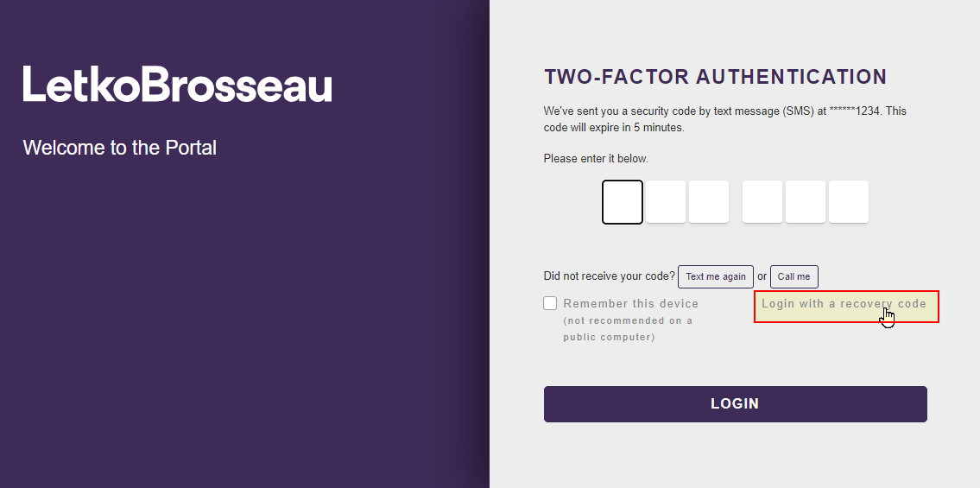The height and width of the screenshot is (488, 980).
Task: Click the public computer warning note
Action: 628,329
